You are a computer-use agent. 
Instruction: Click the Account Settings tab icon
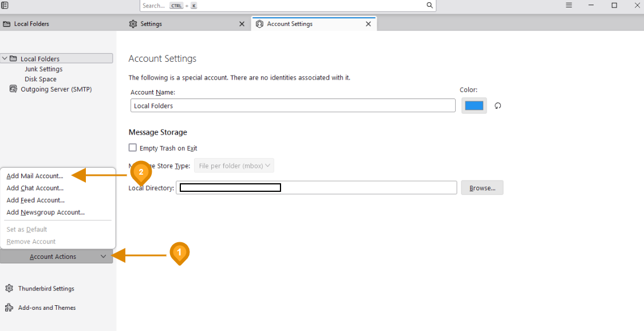[259, 24]
